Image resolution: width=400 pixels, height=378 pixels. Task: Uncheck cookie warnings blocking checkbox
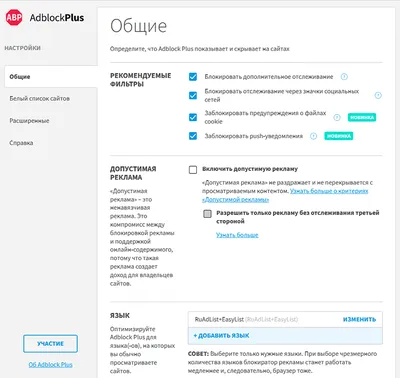193,117
